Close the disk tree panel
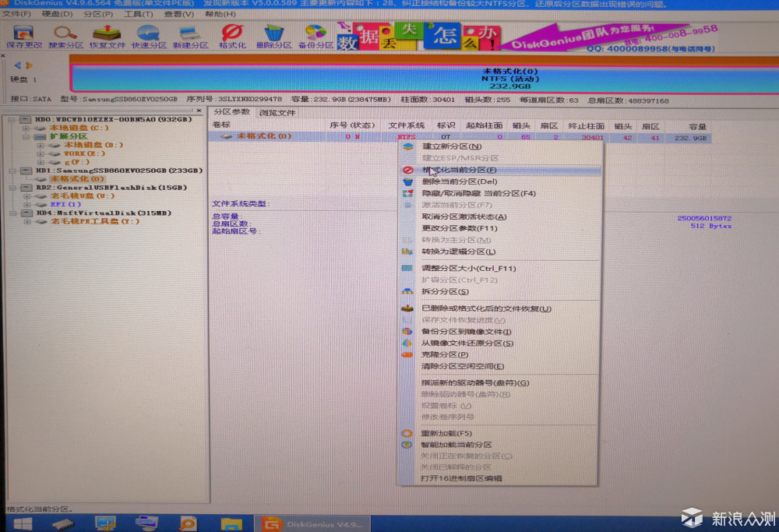The image size is (779, 532). pyautogui.click(x=199, y=111)
